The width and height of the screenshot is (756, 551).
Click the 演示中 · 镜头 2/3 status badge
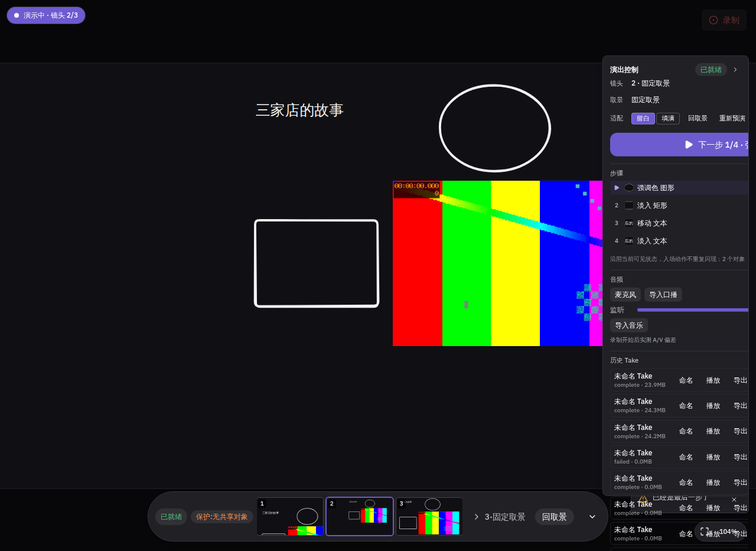click(x=46, y=15)
